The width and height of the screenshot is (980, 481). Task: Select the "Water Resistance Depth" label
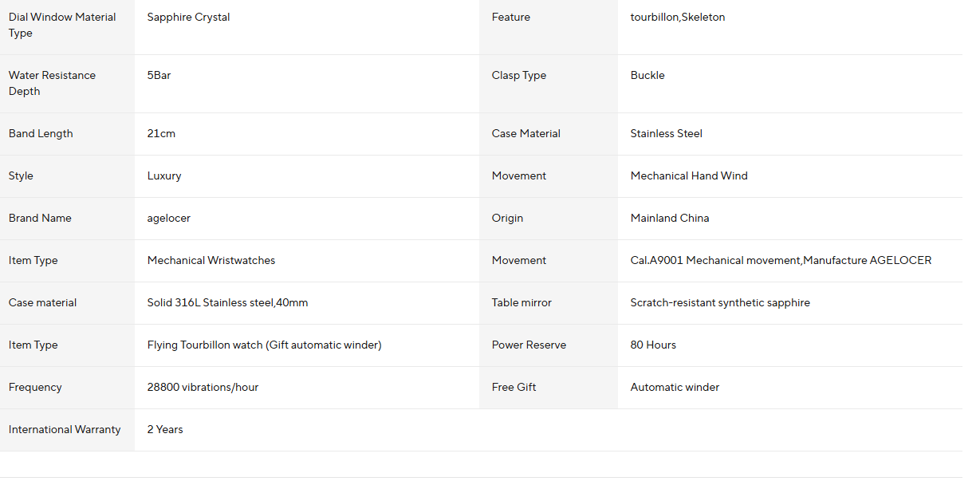coord(52,83)
